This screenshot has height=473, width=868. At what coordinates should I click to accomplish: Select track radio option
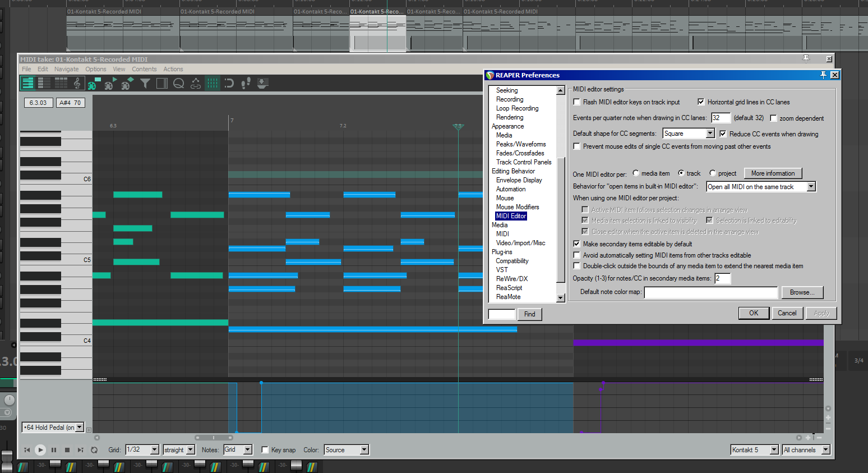point(681,173)
